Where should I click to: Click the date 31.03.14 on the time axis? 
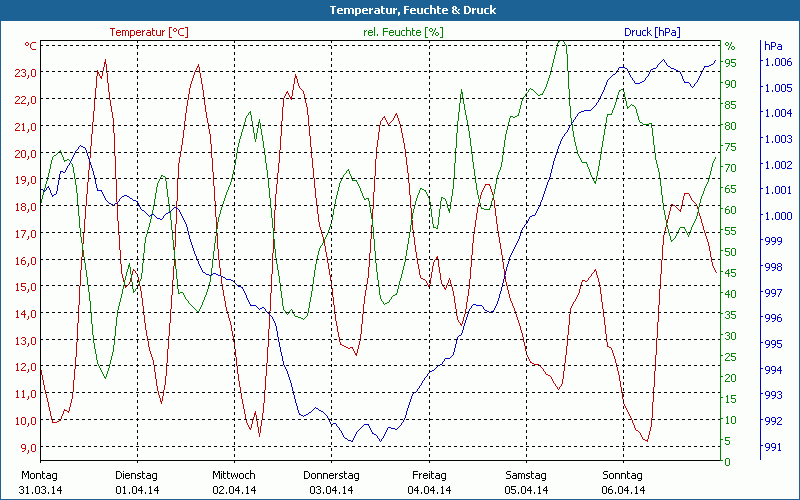point(40,489)
